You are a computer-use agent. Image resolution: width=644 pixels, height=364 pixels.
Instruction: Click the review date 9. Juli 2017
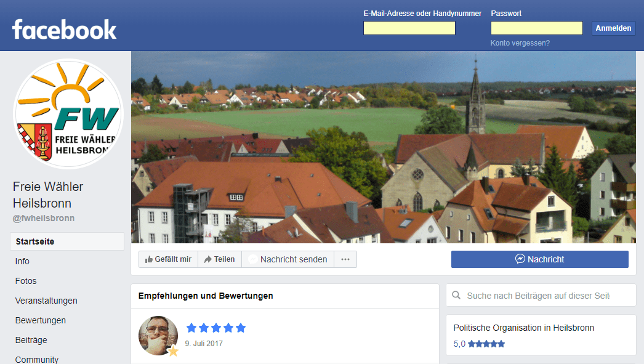click(x=204, y=344)
